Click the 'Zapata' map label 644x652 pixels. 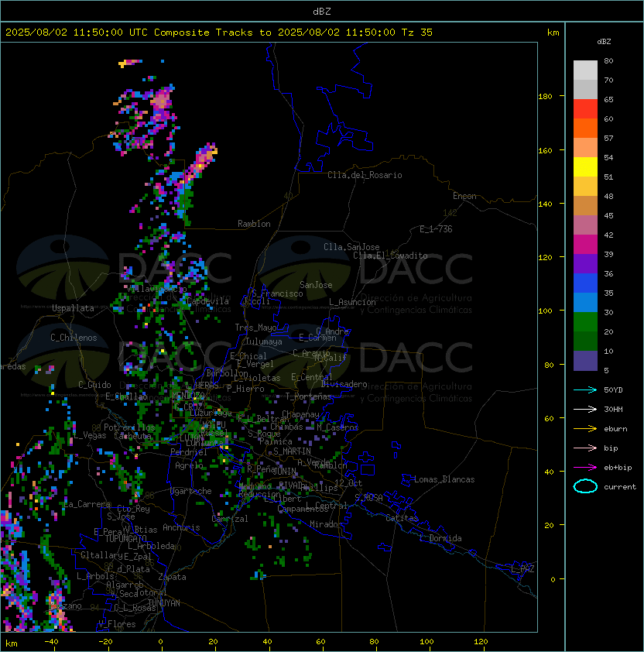tap(172, 577)
